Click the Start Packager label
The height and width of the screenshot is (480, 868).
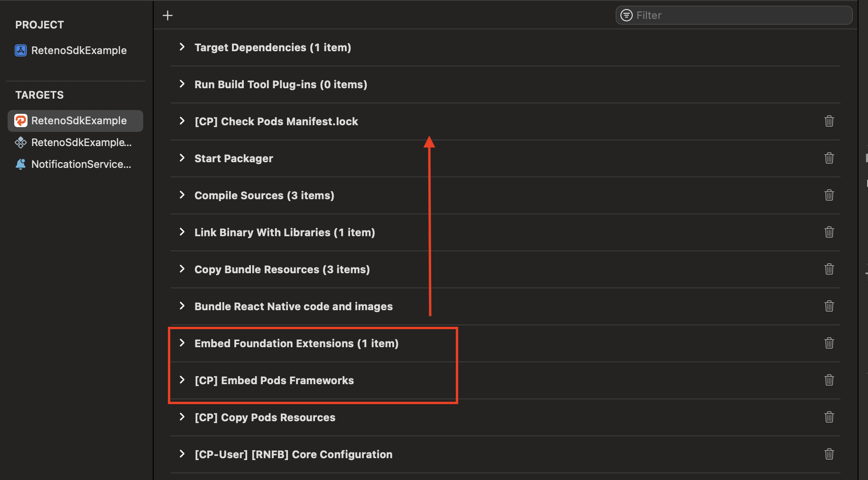pos(234,158)
